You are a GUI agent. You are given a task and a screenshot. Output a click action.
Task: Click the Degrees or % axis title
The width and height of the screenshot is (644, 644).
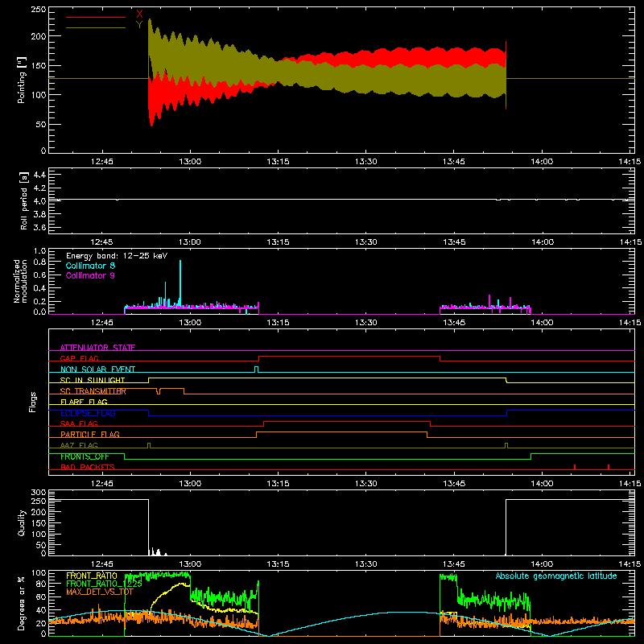coord(22,604)
